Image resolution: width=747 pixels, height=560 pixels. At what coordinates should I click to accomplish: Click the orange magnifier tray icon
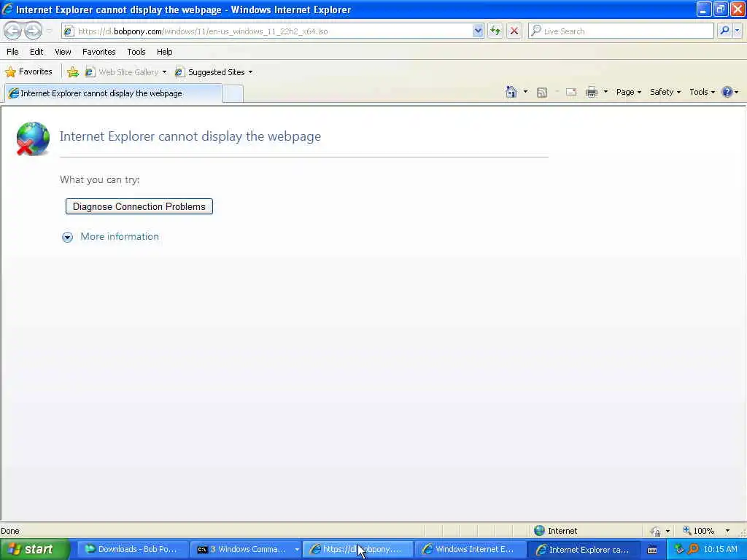pos(694,549)
